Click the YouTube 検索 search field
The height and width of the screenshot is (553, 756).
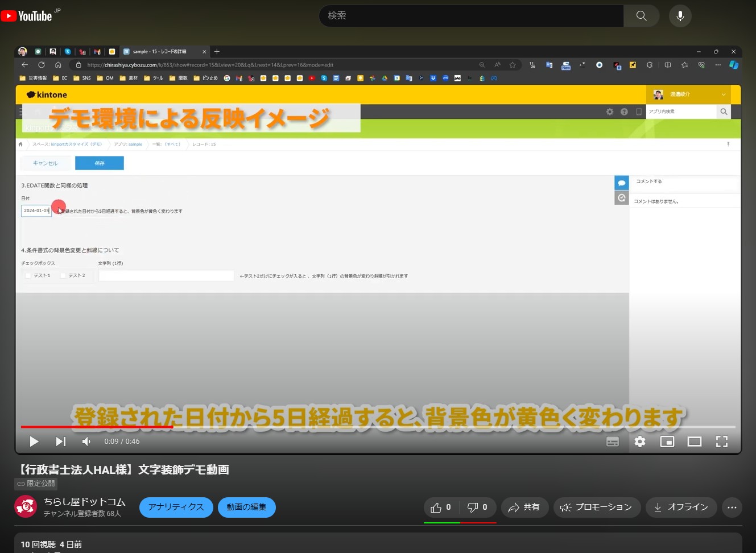(x=471, y=16)
